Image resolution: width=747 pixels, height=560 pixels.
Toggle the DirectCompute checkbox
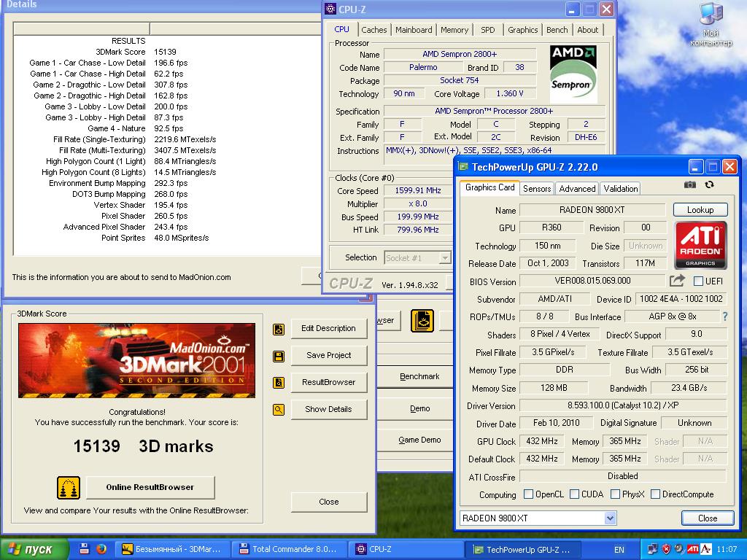pos(656,494)
